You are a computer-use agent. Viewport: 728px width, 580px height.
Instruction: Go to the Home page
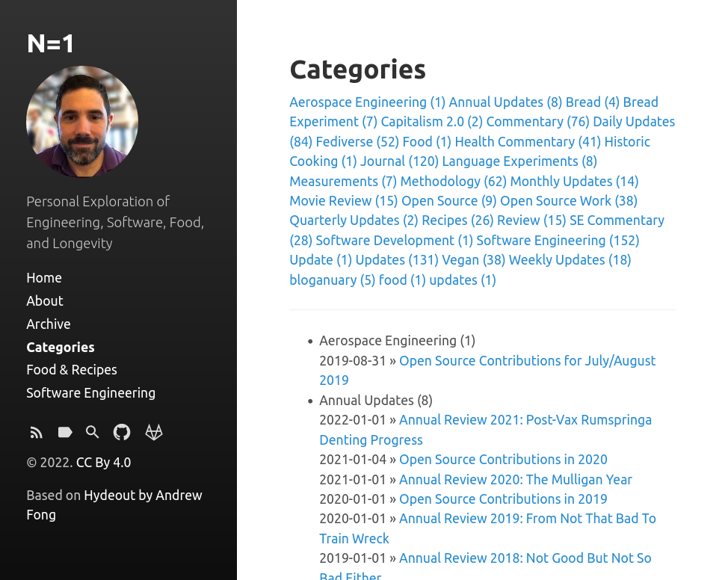(x=44, y=278)
